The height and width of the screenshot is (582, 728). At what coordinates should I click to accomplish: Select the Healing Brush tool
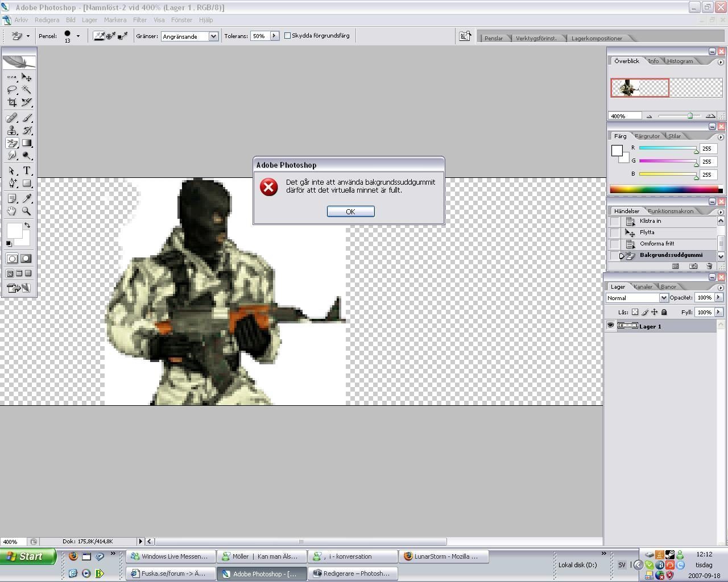(12, 118)
